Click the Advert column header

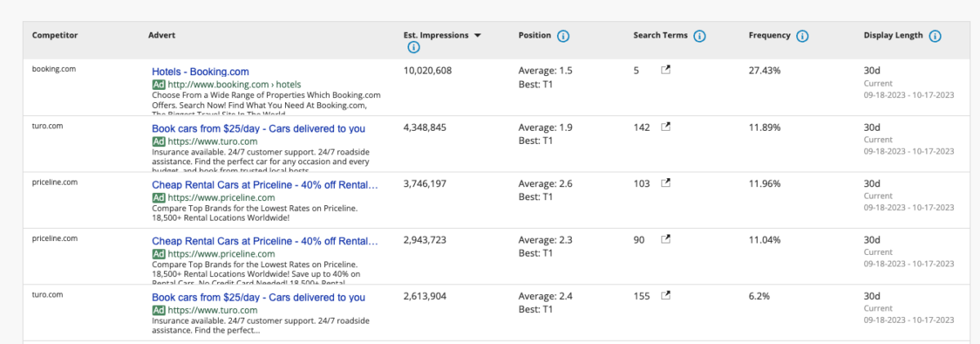click(162, 35)
